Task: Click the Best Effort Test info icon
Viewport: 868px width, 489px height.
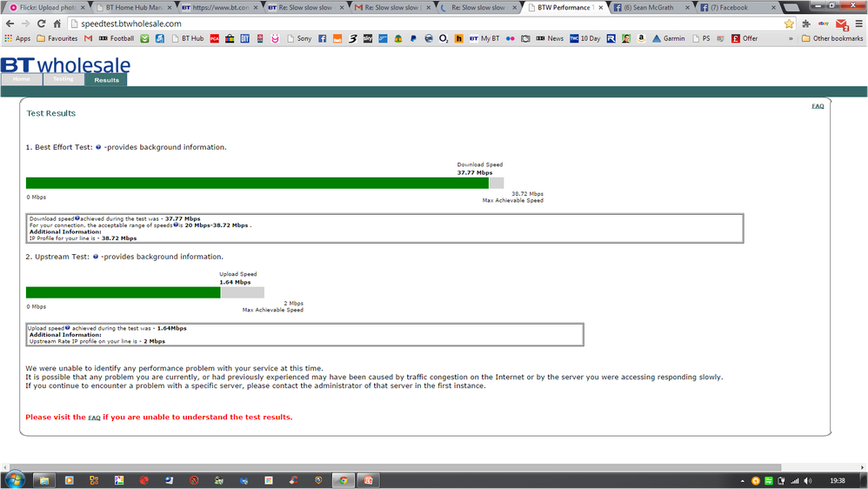Action: (98, 147)
